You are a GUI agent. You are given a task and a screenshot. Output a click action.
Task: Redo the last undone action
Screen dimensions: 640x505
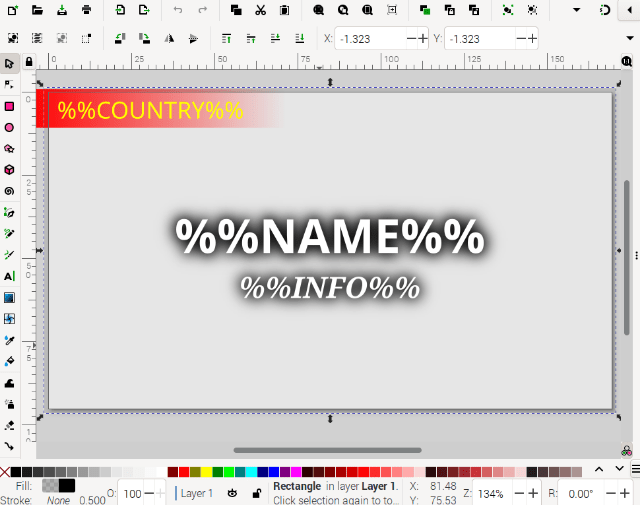(202, 10)
